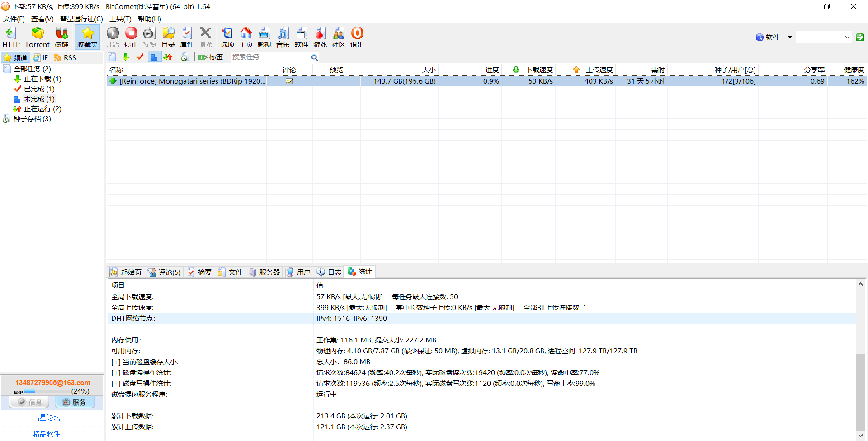Stop the task with 停止 icon
The image size is (868, 441).
click(x=131, y=37)
